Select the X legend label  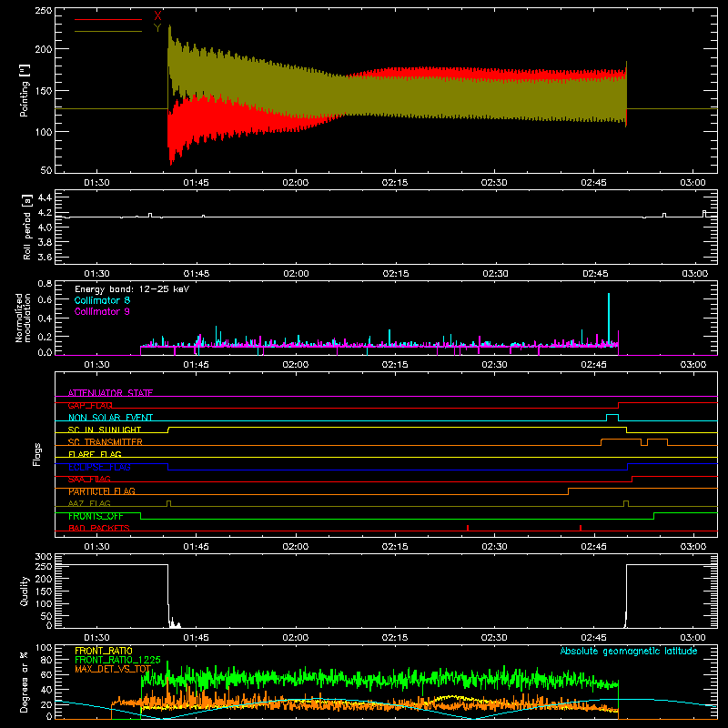157,16
